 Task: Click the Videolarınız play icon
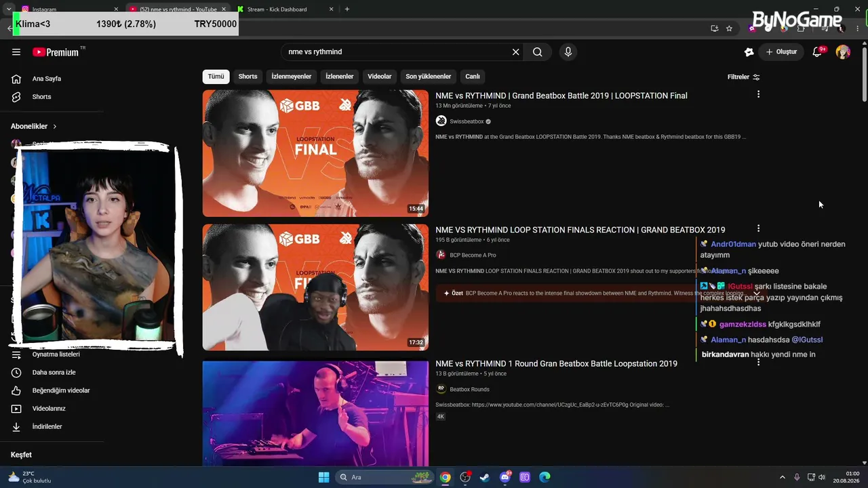coord(16,409)
